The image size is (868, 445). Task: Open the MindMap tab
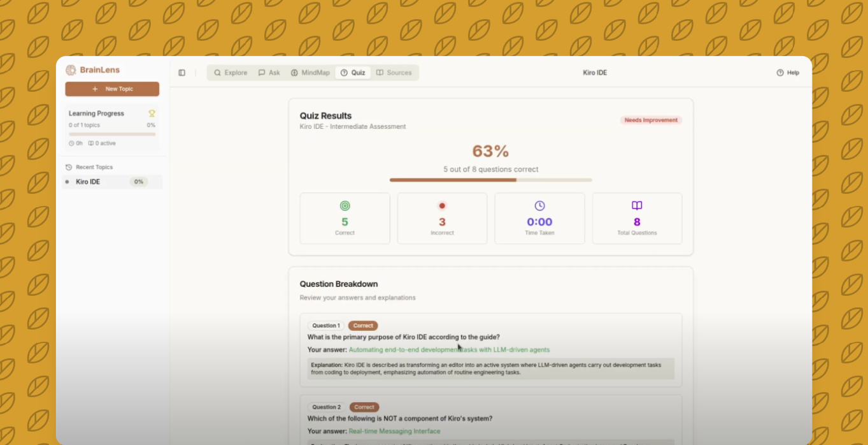pos(310,73)
